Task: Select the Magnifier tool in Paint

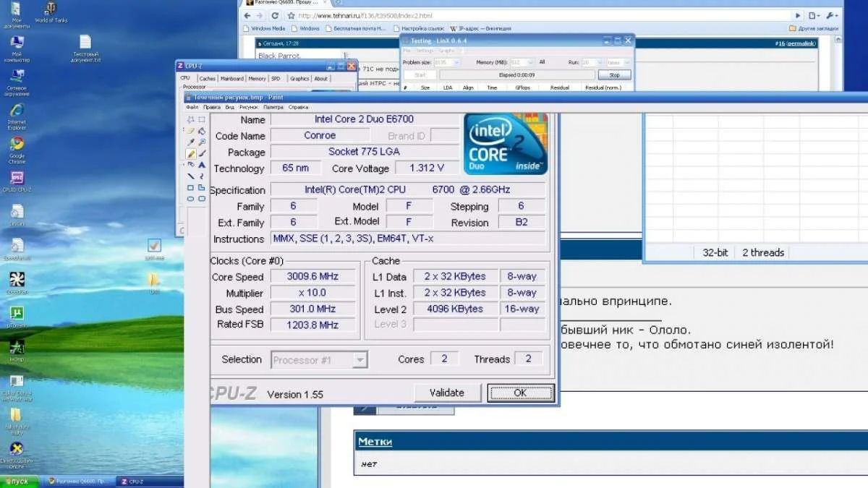Action: [202, 142]
